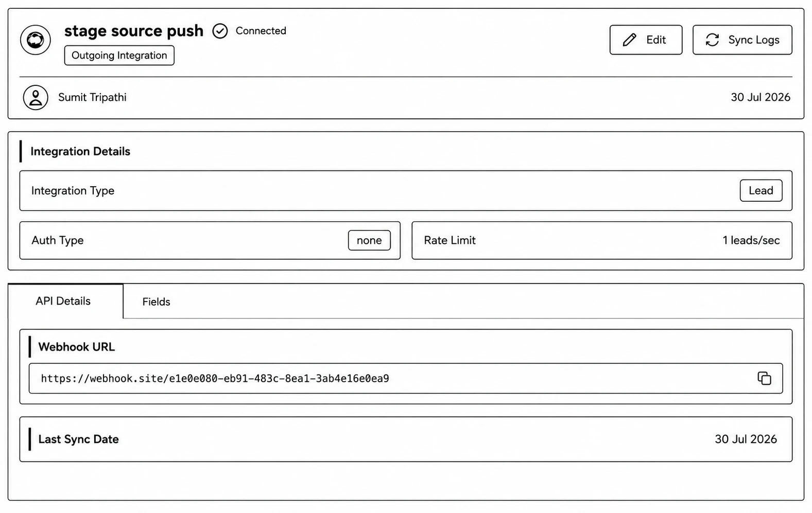Click the user avatar icon beside Sumit Tripathi
The width and height of the screenshot is (812, 513).
tap(36, 98)
